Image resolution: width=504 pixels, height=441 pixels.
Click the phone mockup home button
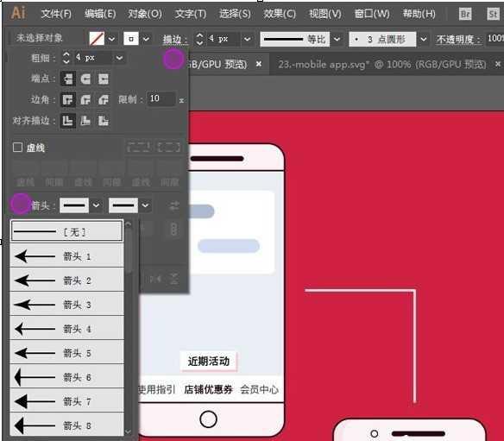(x=208, y=419)
